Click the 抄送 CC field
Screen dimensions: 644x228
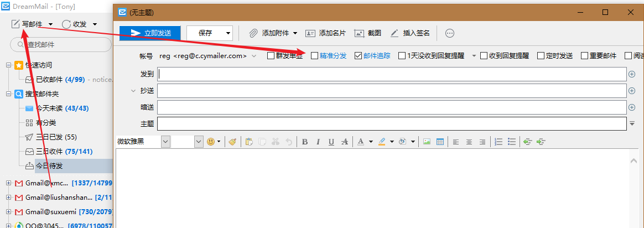[392, 90]
